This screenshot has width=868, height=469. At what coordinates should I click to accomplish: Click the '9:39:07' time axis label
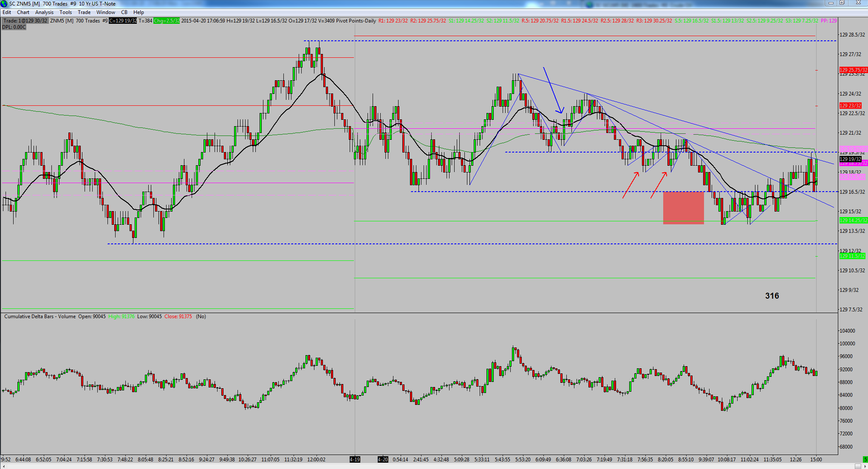706,460
